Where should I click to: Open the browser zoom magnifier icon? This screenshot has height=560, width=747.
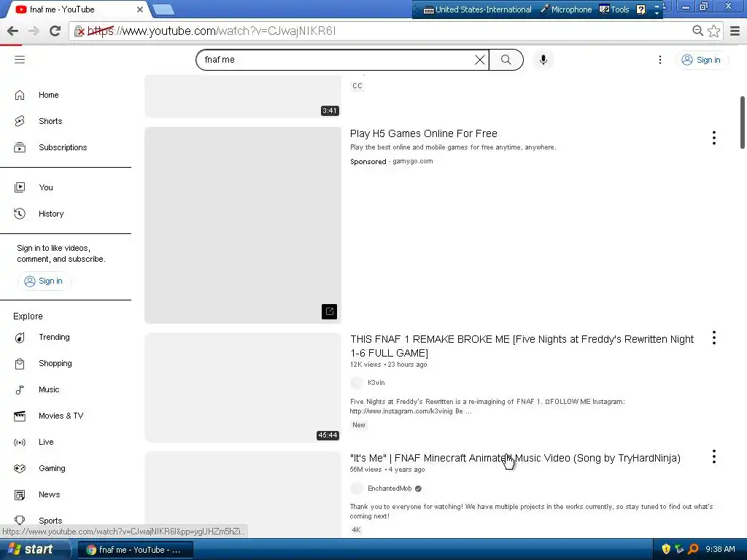point(697,31)
